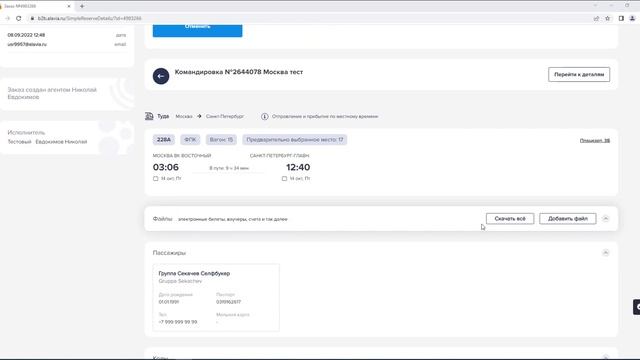Click the Пассажиры section title

169,253
